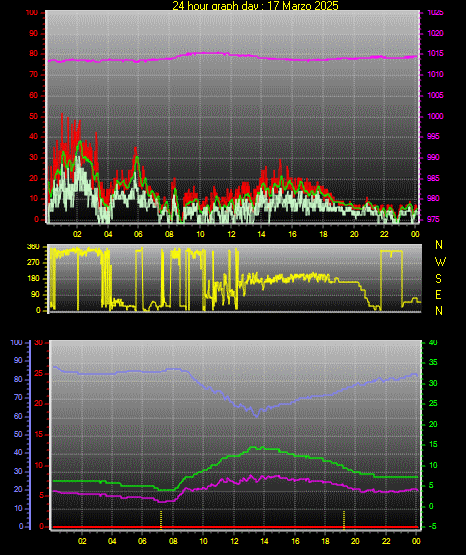466x555 pixels.
Task: Select the 975 label on the pressure axis
Action: click(433, 219)
